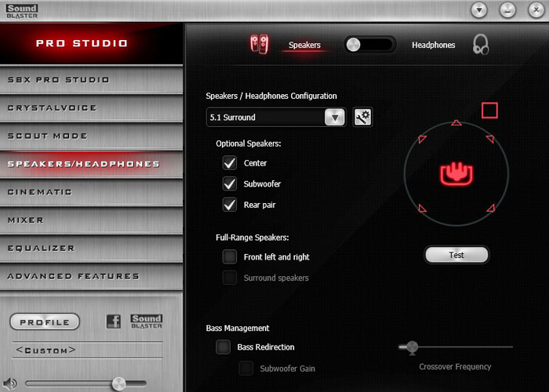Screen dimensions: 549x392
Task: Select the Headphones label
Action: [x=434, y=45]
